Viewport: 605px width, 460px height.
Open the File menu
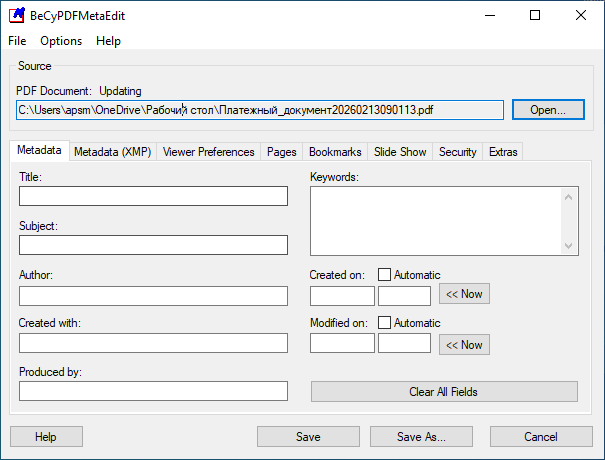(x=17, y=41)
